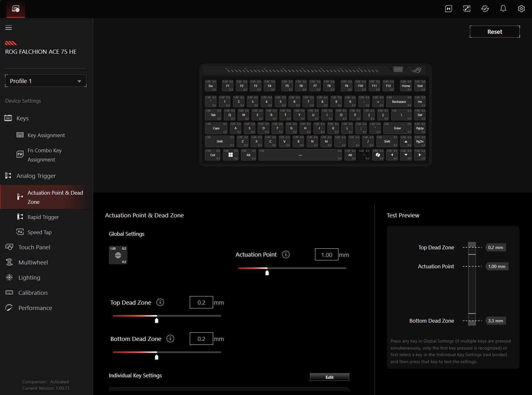The image size is (532, 395).
Task: Click the expand-arrow square icon in top bar
Action: [x=467, y=9]
